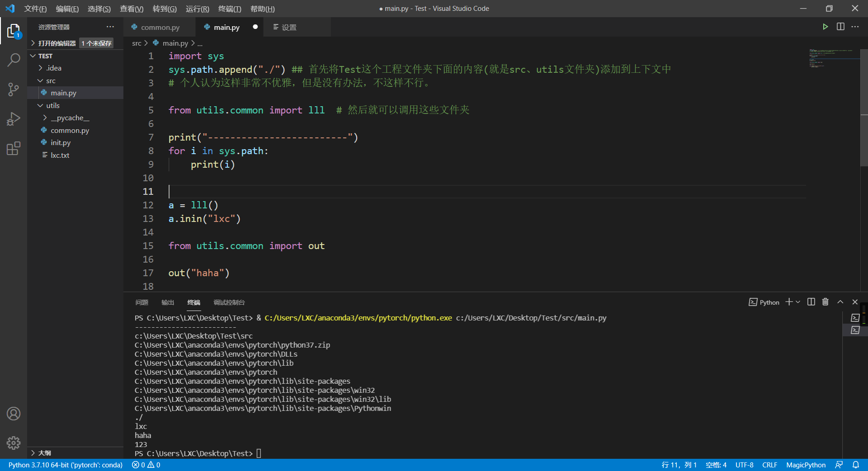Click the VS Code logo icon
868x471 pixels.
[10, 9]
